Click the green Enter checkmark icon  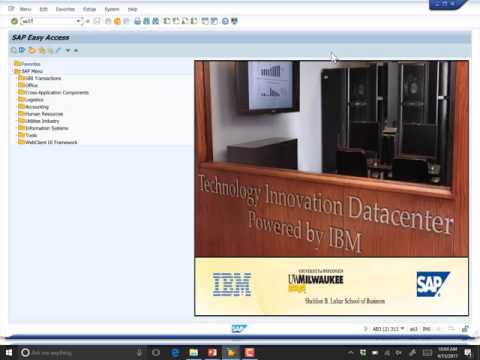(14, 21)
